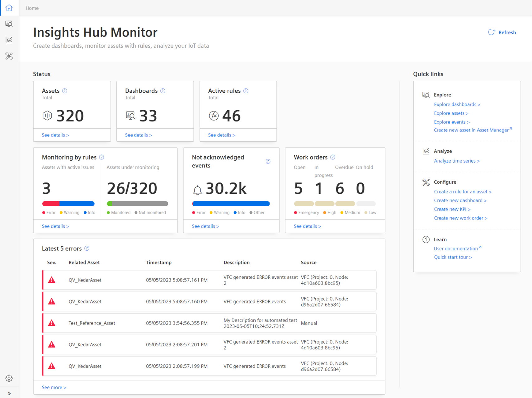Open the Dashboards icon in the sidebar
Screen dimensions: 532x398
pyautogui.click(x=9, y=24)
